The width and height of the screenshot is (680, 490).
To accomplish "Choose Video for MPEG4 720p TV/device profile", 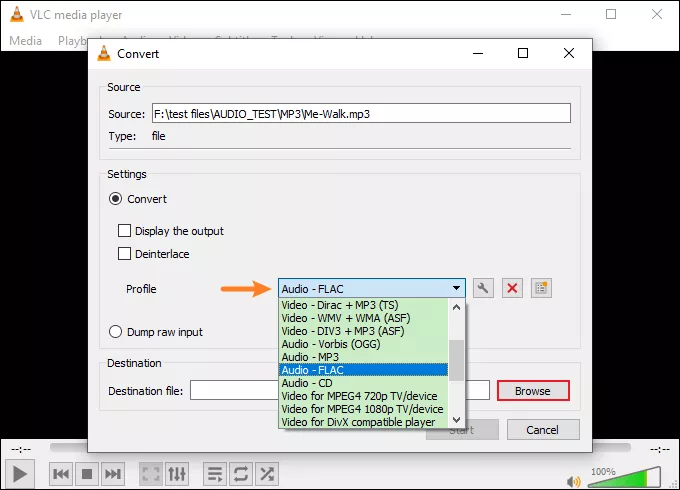I will click(x=363, y=396).
